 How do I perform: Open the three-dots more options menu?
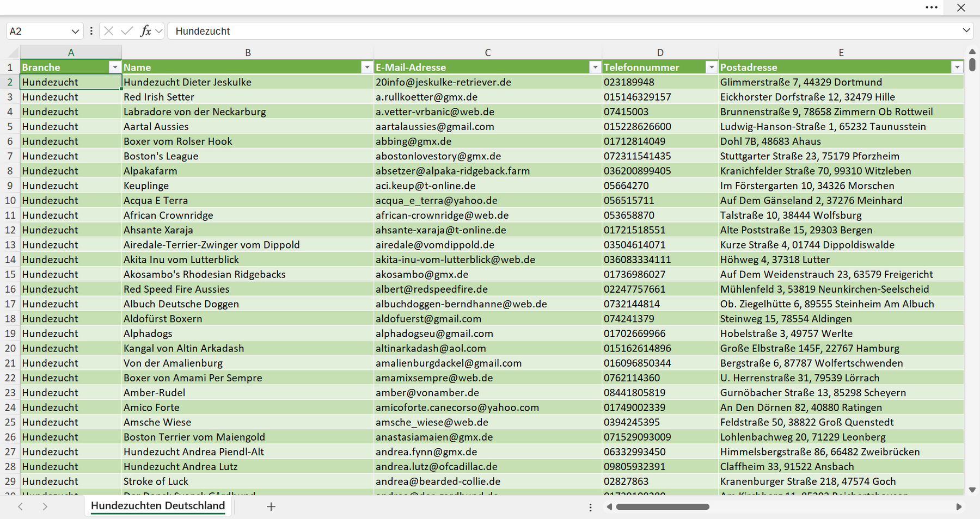pyautogui.click(x=932, y=8)
